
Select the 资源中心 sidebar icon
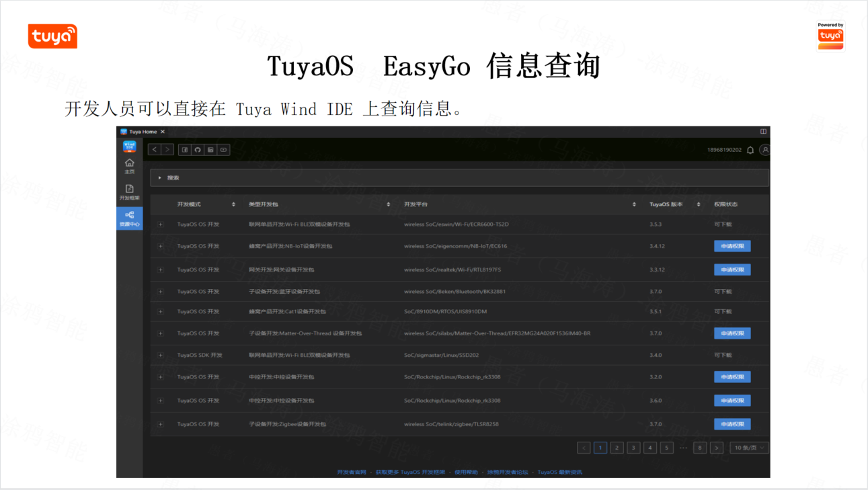(130, 218)
